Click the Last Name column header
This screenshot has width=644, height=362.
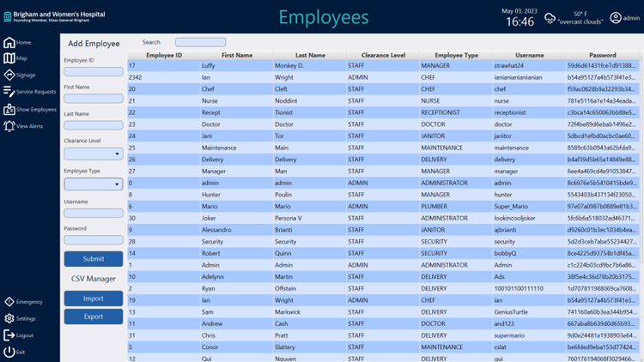(x=310, y=55)
